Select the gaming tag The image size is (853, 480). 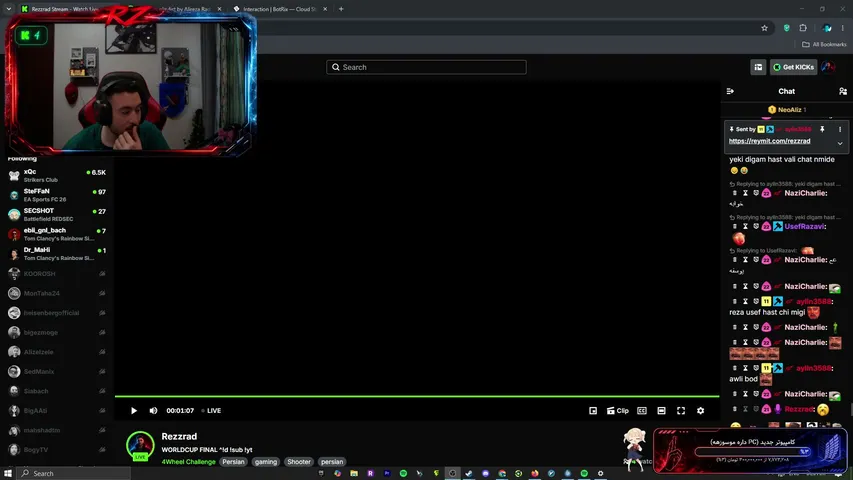[265, 461]
